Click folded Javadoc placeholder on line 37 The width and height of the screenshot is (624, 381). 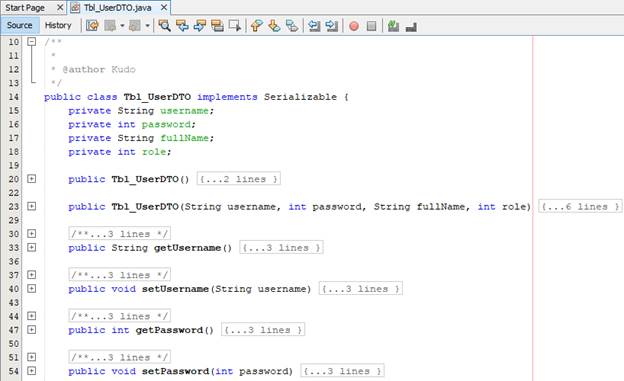pyautogui.click(x=119, y=275)
